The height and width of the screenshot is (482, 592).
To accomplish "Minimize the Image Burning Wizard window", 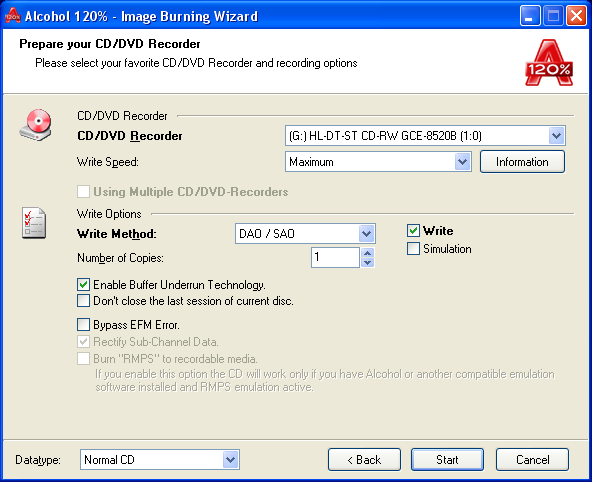I will 530,16.
